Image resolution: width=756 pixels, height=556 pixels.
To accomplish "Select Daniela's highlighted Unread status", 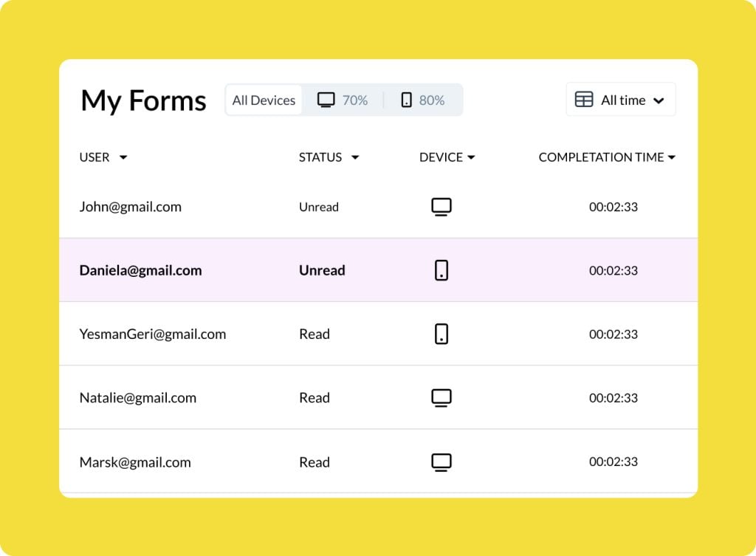I will [322, 270].
